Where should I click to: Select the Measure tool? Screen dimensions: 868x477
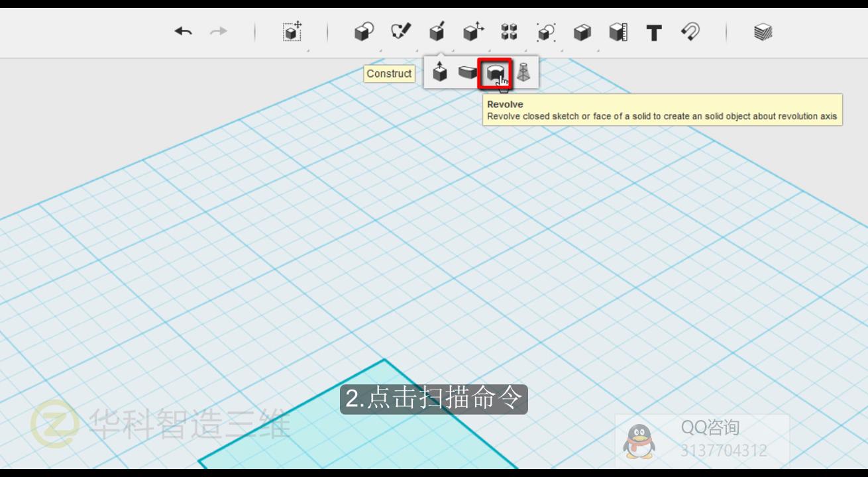click(618, 32)
